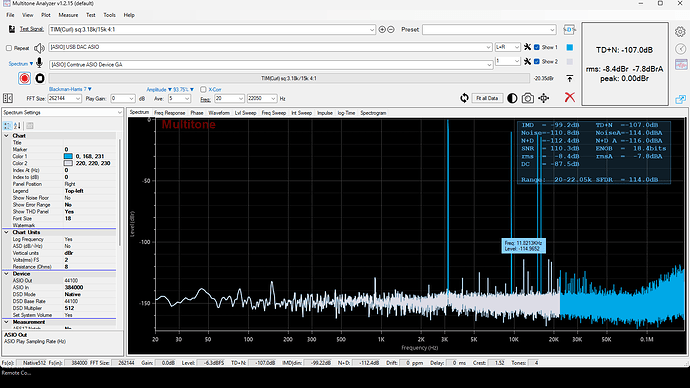Open the Measure menu

[x=68, y=15]
